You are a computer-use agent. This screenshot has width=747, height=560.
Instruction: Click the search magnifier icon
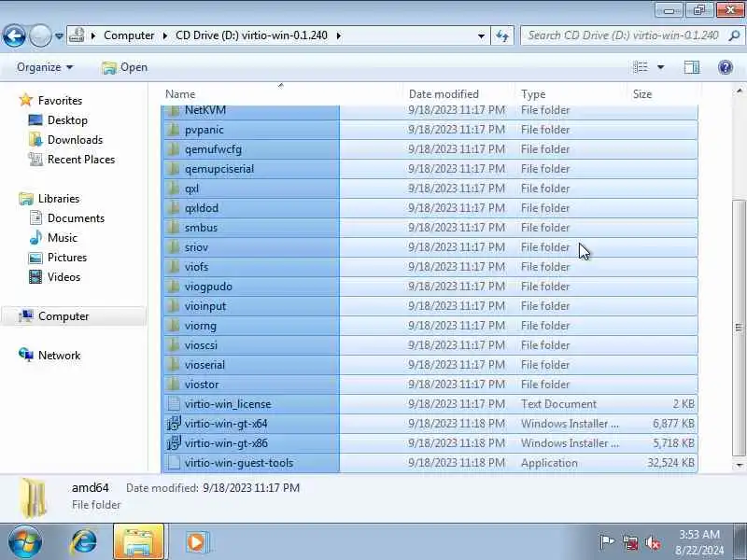(734, 35)
